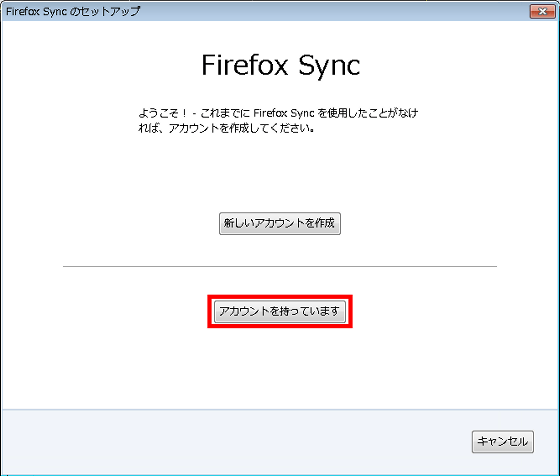Click the word Sync in the large heading
The height and width of the screenshot is (476, 560).
point(329,67)
